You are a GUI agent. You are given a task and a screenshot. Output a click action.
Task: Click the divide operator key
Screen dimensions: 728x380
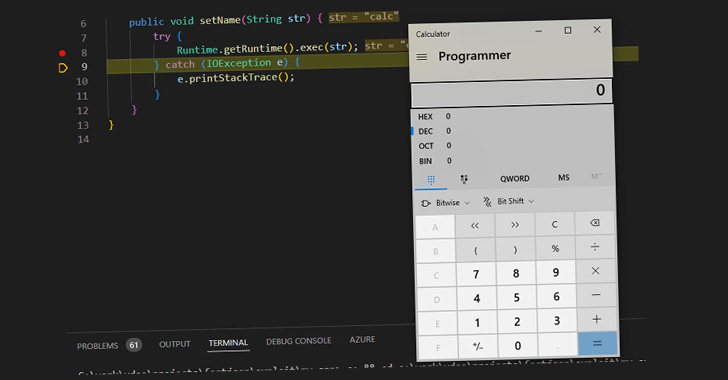pyautogui.click(x=595, y=247)
